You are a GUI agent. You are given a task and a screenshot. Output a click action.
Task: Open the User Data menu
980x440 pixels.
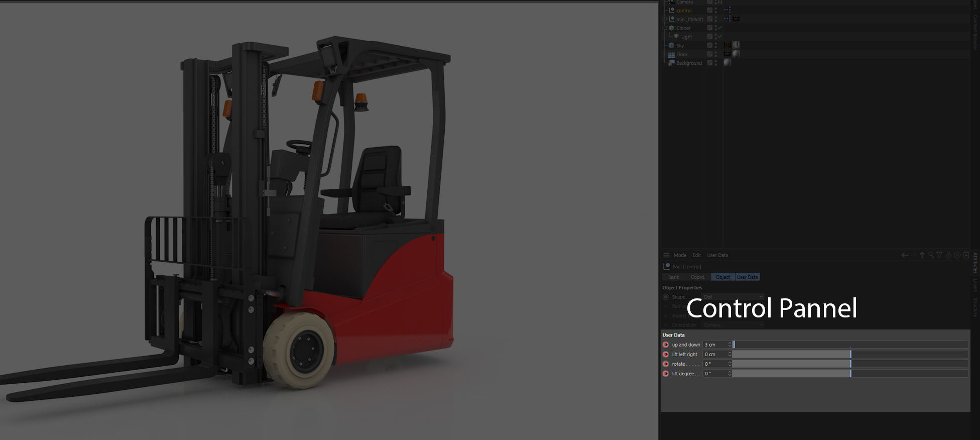[x=717, y=255]
